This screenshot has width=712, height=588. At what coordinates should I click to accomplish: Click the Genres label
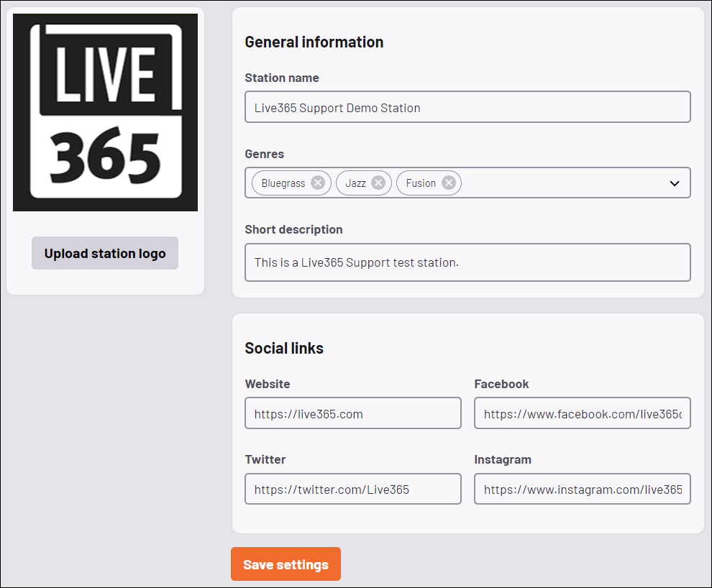(x=264, y=155)
